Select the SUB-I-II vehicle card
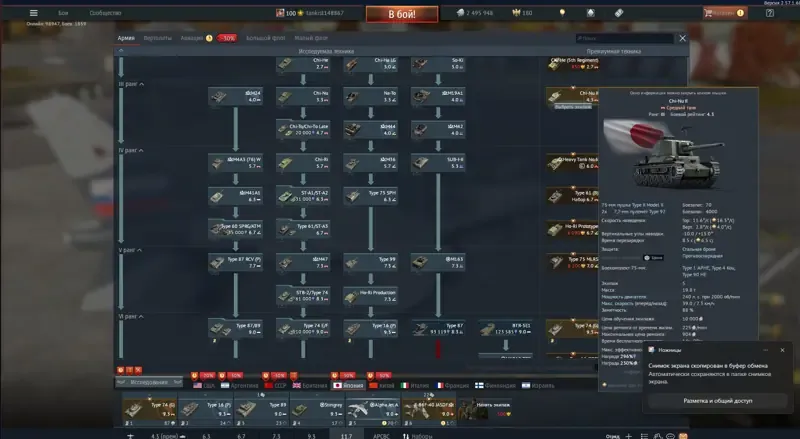The height and width of the screenshot is (439, 800). coord(438,163)
